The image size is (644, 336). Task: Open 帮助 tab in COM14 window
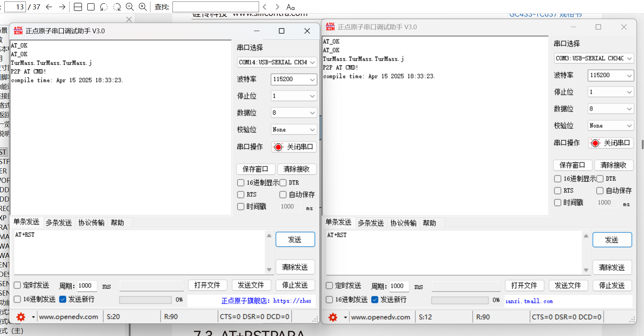(x=117, y=223)
